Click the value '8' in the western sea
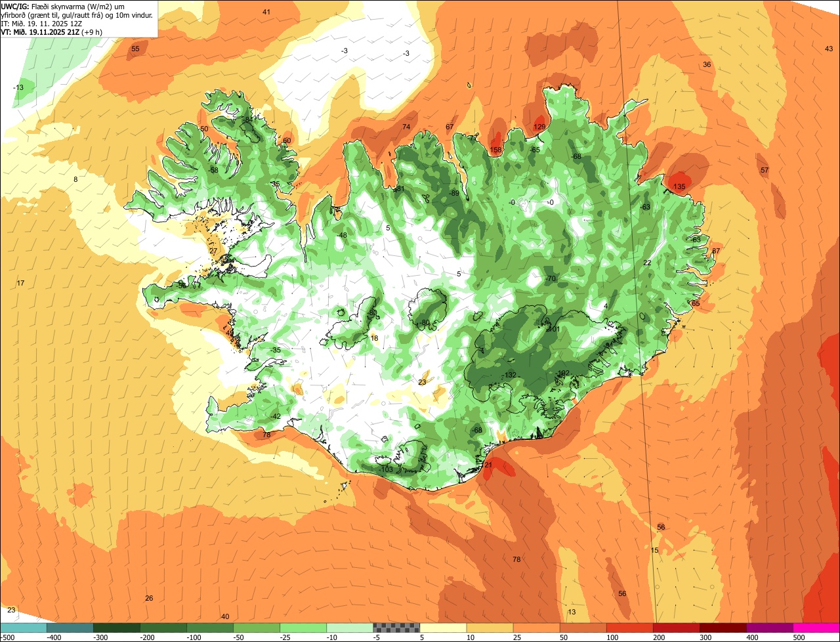This screenshot has height=642, width=840. tap(75, 179)
